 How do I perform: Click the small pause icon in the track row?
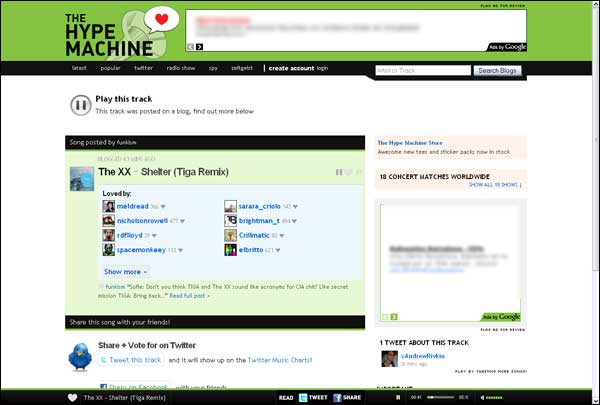coord(339,173)
